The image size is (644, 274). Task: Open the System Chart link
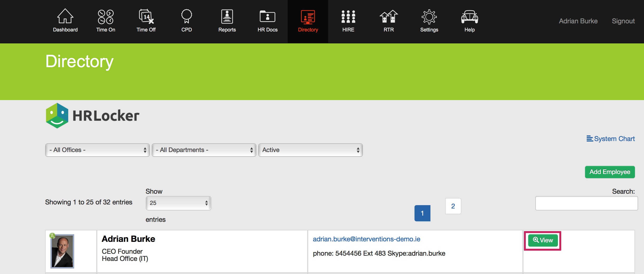click(x=611, y=139)
